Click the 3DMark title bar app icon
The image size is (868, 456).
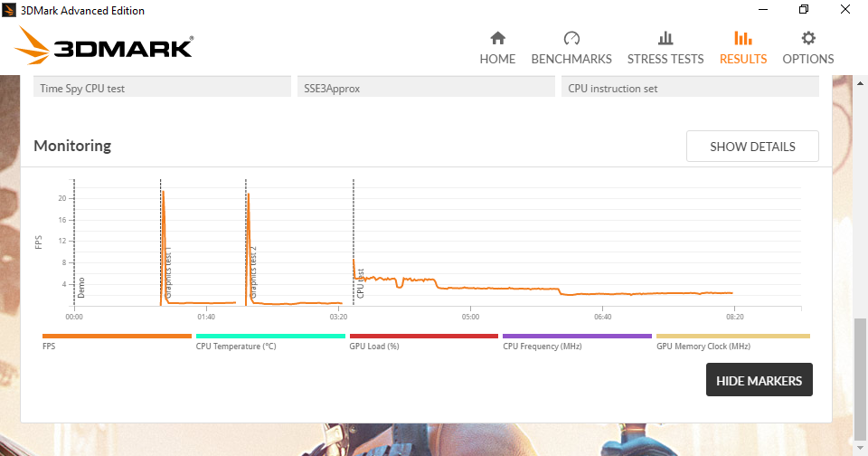point(9,10)
